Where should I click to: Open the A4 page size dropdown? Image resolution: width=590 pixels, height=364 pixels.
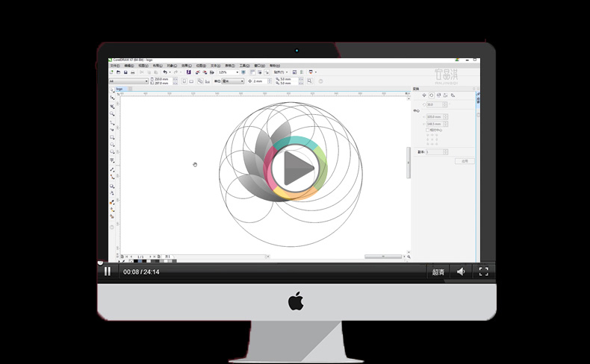click(128, 81)
